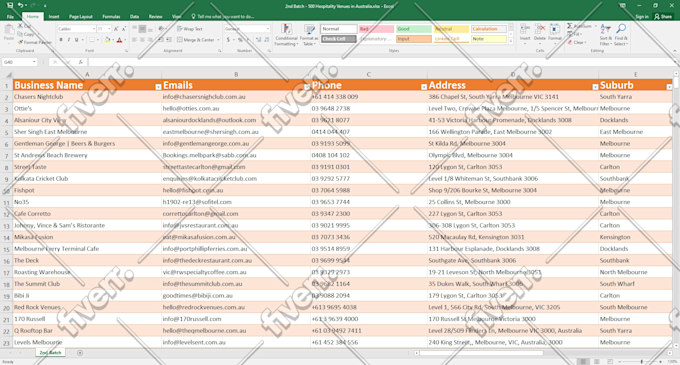Increase font size with the larger A
Screen dimensions: 680x365
(116, 29)
